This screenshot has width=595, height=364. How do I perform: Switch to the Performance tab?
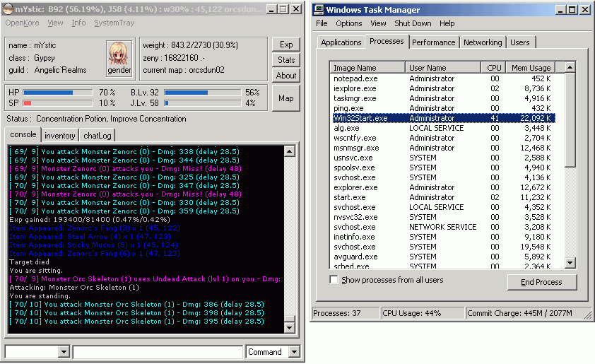[x=433, y=42]
